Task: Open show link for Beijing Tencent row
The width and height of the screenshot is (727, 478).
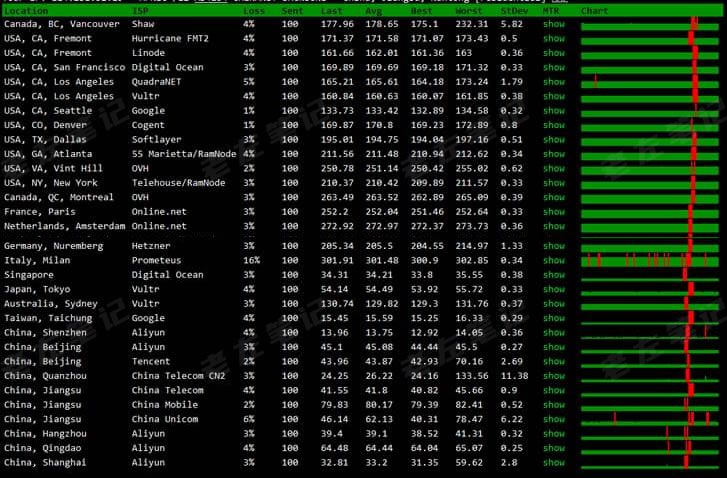Action: pos(553,361)
